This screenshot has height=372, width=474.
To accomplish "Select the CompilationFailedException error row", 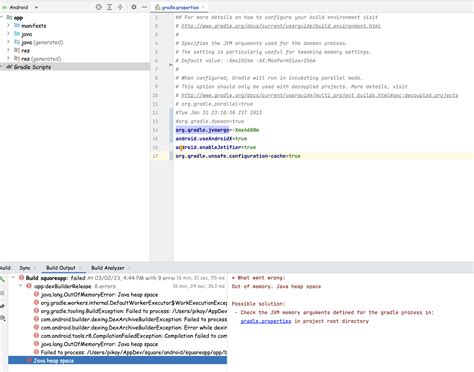I will pyautogui.click(x=117, y=336).
